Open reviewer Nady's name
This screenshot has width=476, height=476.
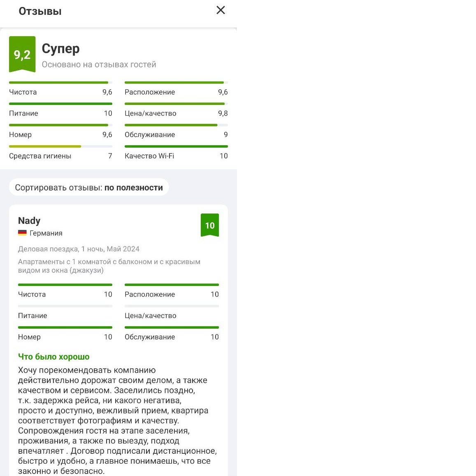(29, 221)
